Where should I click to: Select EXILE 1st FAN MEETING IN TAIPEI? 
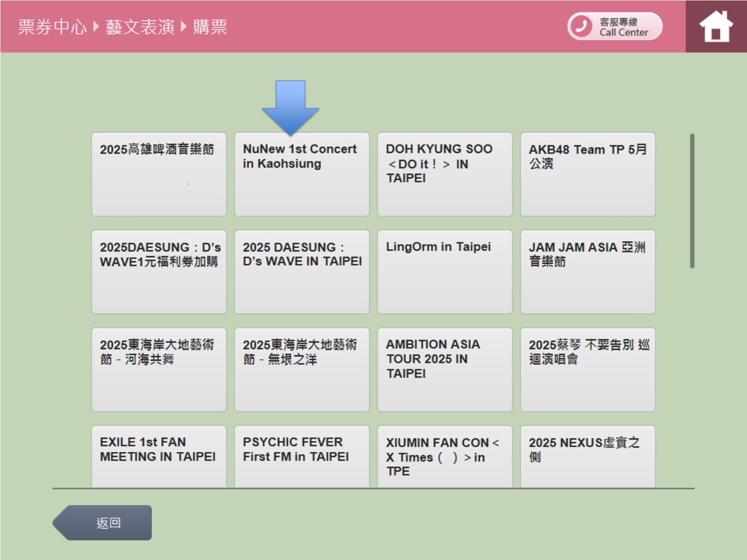(x=159, y=456)
